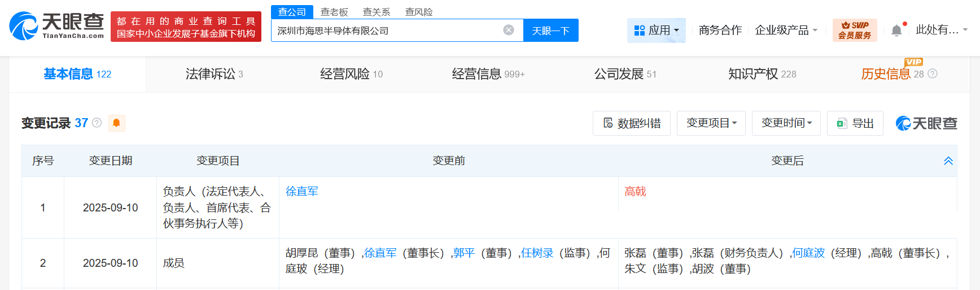Image resolution: width=980 pixels, height=290 pixels.
Task: Select 成员 cell in row 2
Action: click(x=218, y=263)
